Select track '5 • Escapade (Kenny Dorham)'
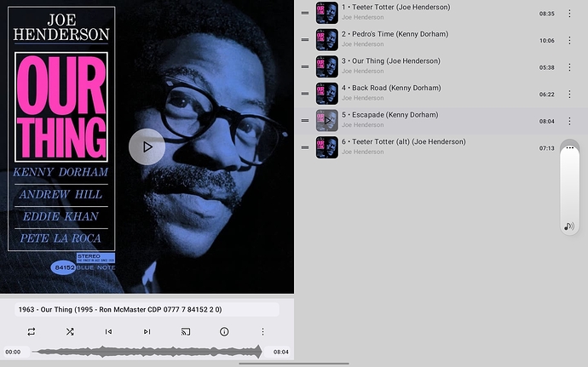588x367 pixels. 389,115
